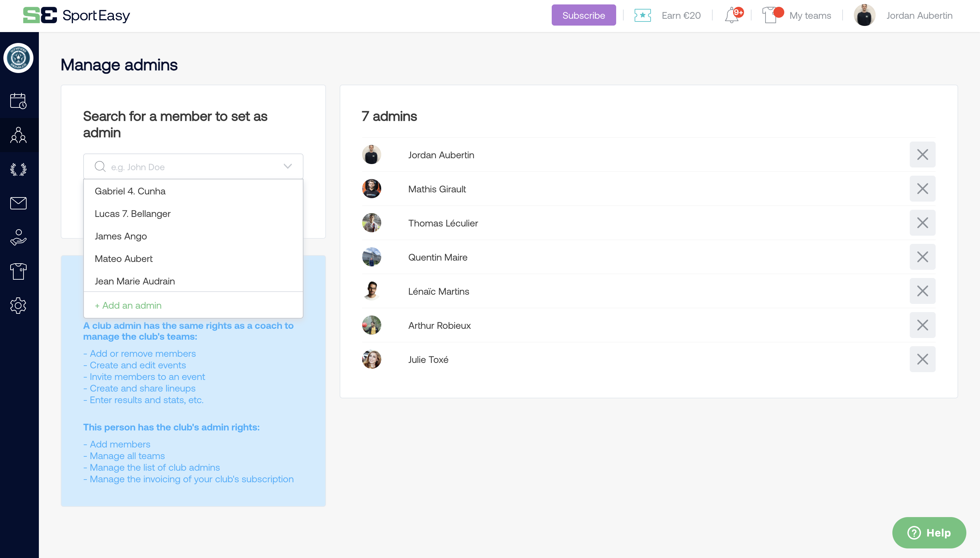Collapse the member search dropdown chevron

[288, 166]
